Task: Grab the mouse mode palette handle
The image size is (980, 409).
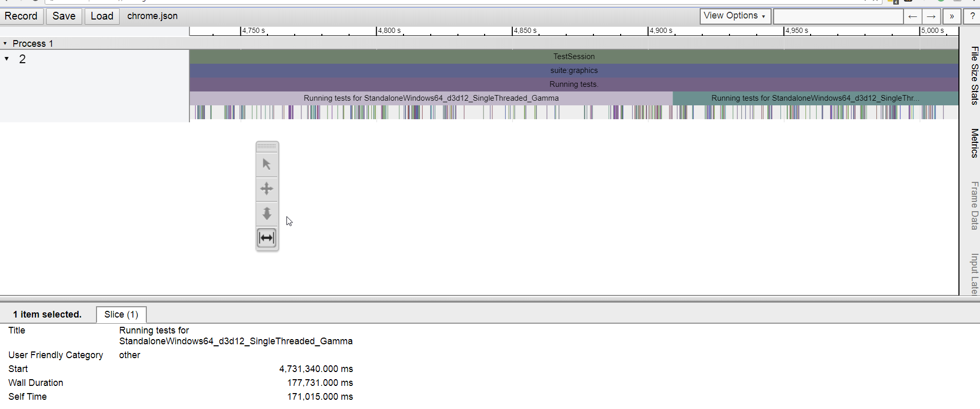Action: (x=267, y=146)
